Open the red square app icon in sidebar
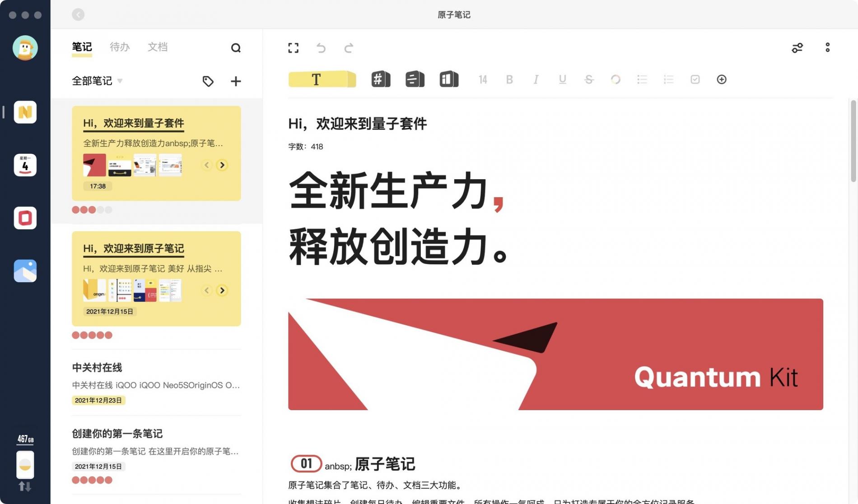The width and height of the screenshot is (858, 504). (x=25, y=218)
